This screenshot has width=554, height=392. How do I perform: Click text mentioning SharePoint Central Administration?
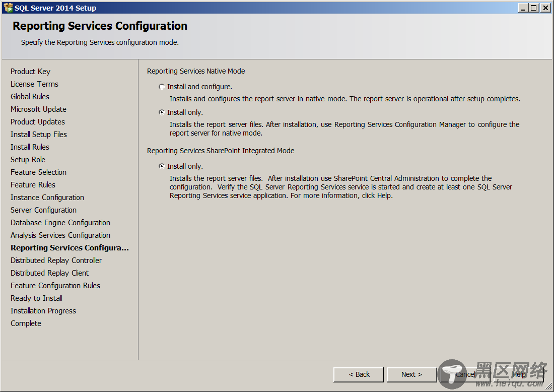click(341, 187)
